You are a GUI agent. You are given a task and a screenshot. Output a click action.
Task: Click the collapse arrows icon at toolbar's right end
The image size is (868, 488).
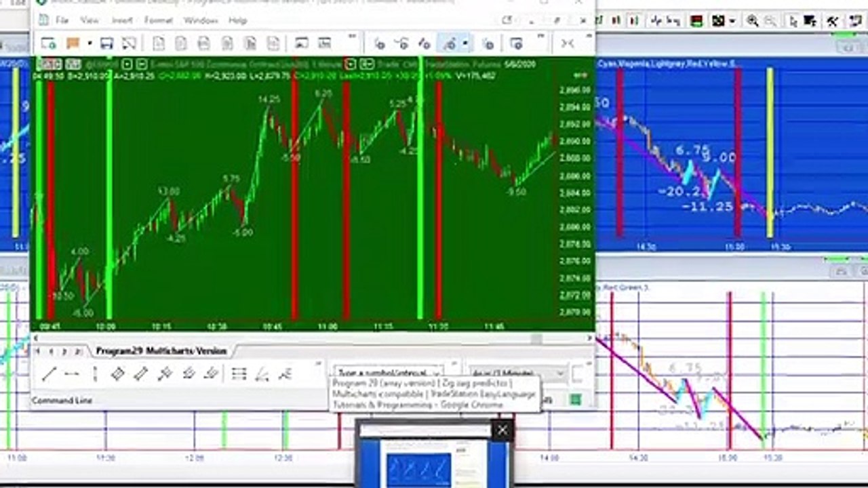(x=568, y=43)
